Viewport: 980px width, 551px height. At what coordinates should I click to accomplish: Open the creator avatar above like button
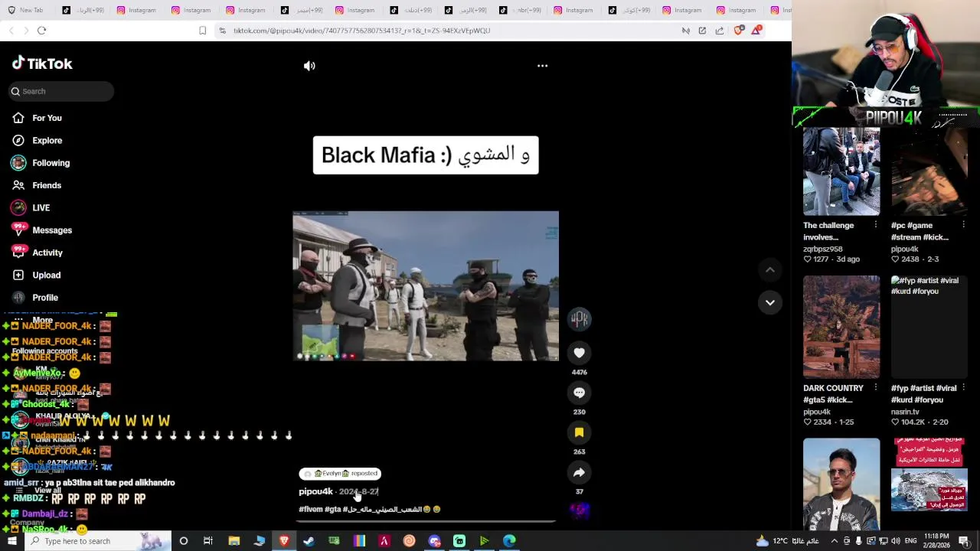tap(580, 318)
